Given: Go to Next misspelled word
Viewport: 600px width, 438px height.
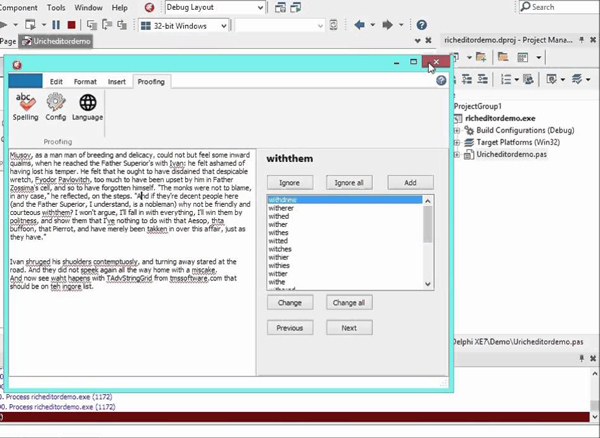Looking at the screenshot, I should [349, 328].
